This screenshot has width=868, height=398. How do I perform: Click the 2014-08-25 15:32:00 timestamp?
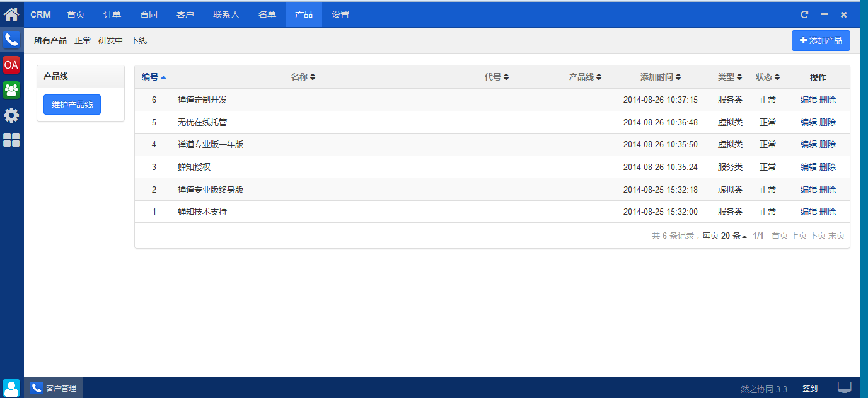pyautogui.click(x=661, y=212)
